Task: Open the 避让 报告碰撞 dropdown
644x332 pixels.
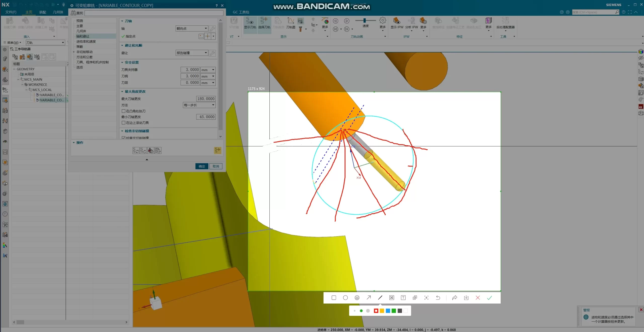Action: click(192, 53)
